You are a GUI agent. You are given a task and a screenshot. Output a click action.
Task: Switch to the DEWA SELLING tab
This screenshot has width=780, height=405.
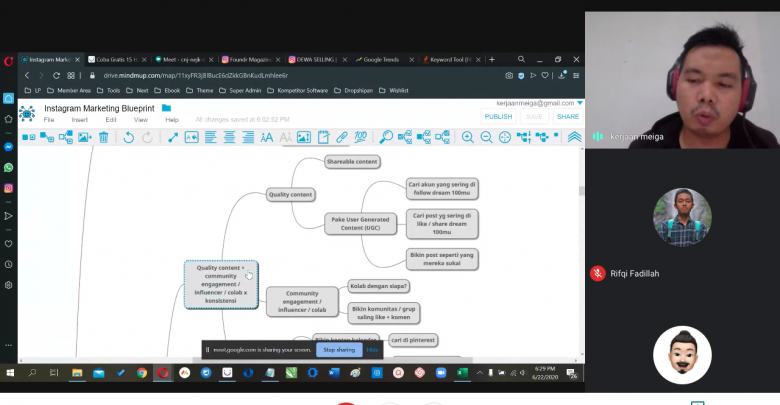(315, 60)
